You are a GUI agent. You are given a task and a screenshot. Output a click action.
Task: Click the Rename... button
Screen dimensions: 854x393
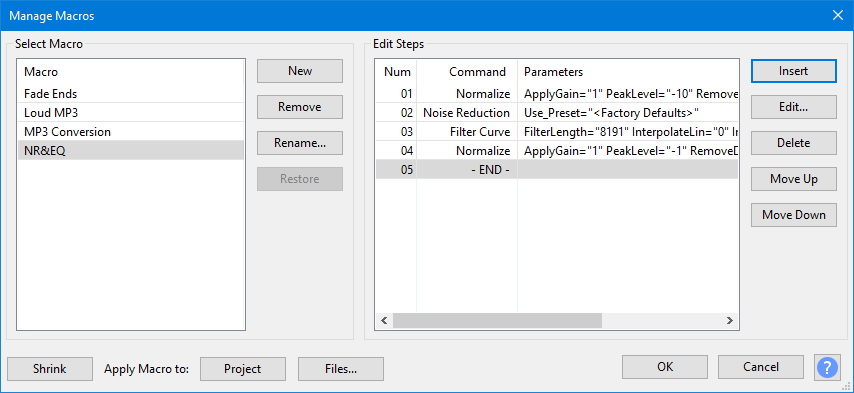tap(300, 143)
